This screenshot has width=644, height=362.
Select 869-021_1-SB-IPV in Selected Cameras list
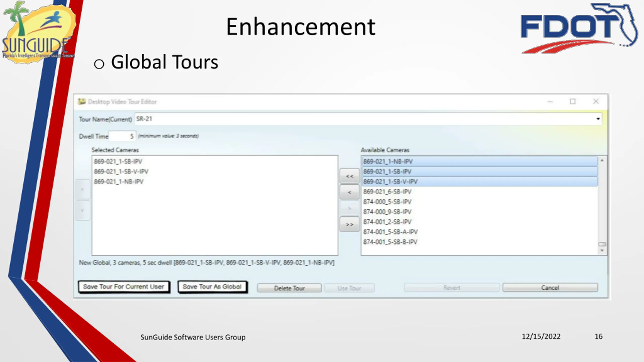click(x=215, y=161)
